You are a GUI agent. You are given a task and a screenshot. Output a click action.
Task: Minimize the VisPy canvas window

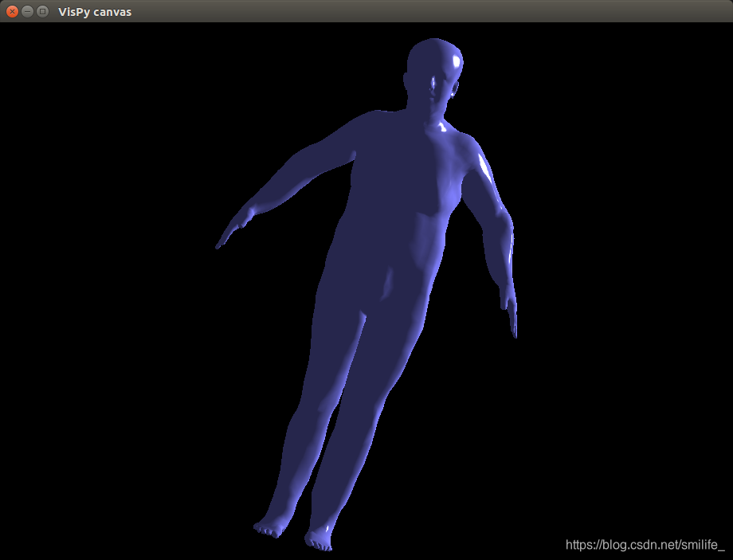[x=28, y=12]
